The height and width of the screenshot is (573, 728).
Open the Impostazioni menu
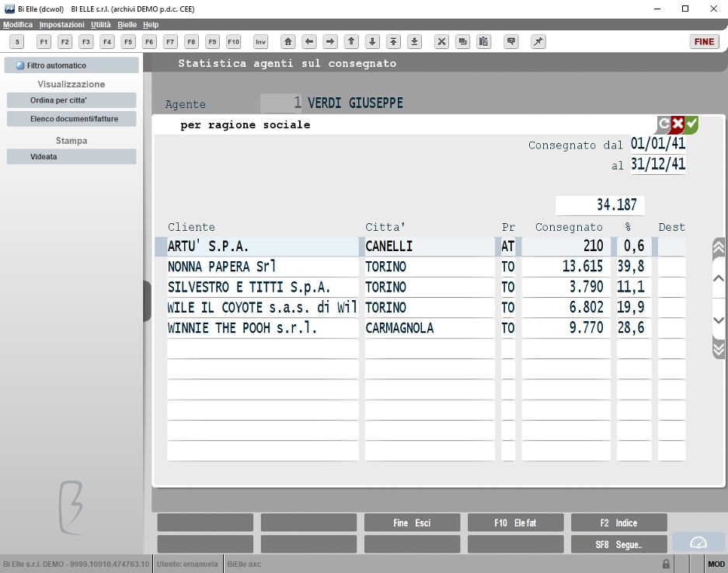coord(61,25)
